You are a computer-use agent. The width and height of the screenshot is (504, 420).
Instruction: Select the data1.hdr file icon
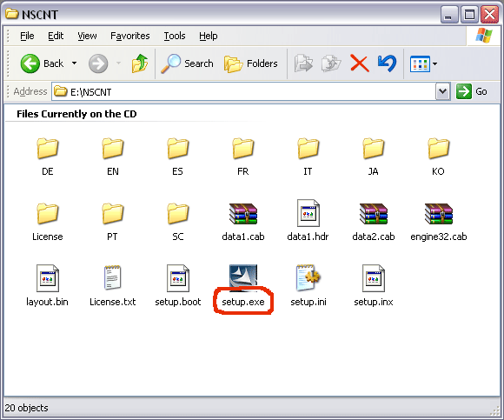coord(308,213)
